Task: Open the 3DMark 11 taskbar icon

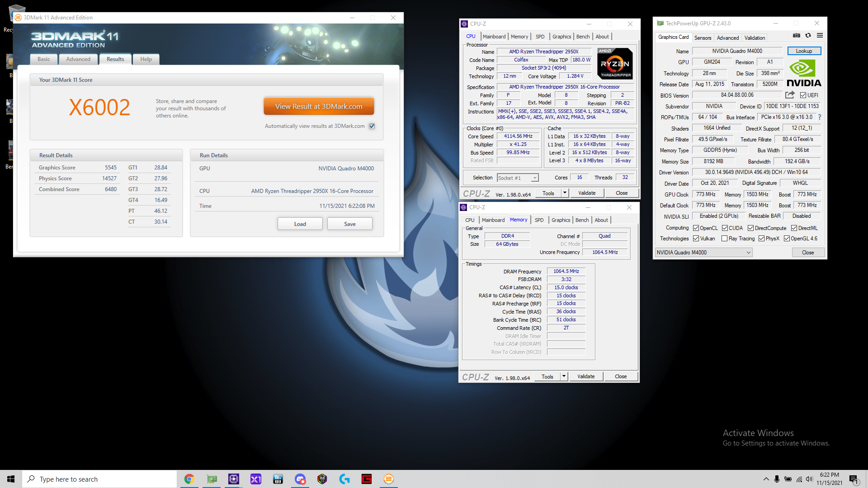Action: click(x=389, y=479)
